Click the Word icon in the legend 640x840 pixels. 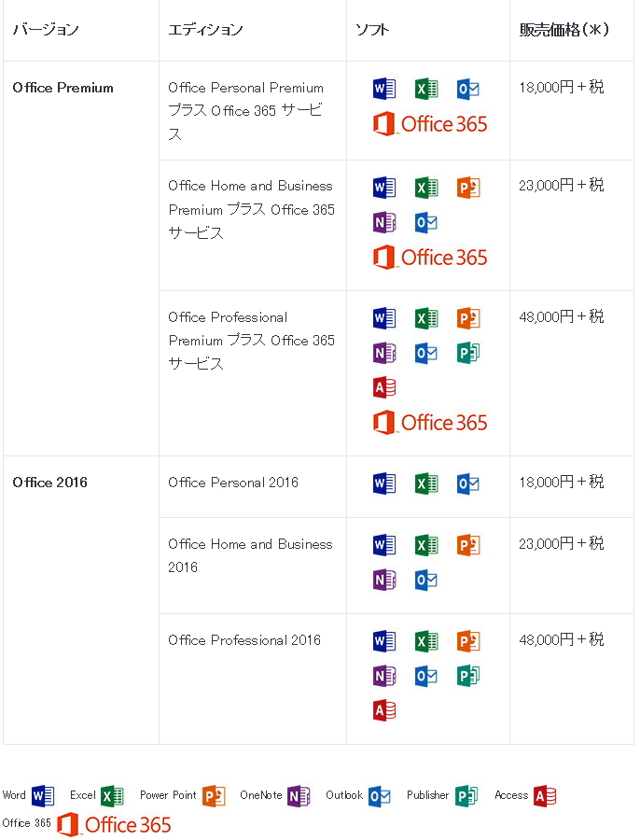pos(43,796)
